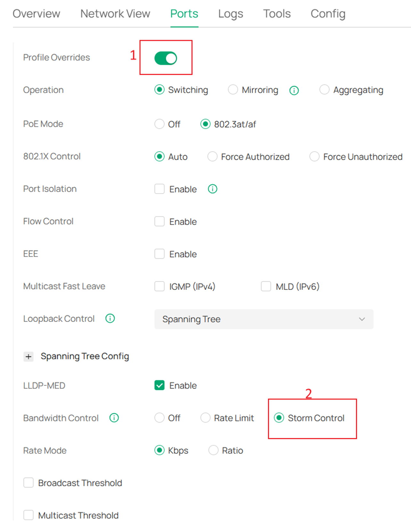The image size is (411, 532).
Task: Select Force Authorized for 802.1X Control
Action: (212, 157)
